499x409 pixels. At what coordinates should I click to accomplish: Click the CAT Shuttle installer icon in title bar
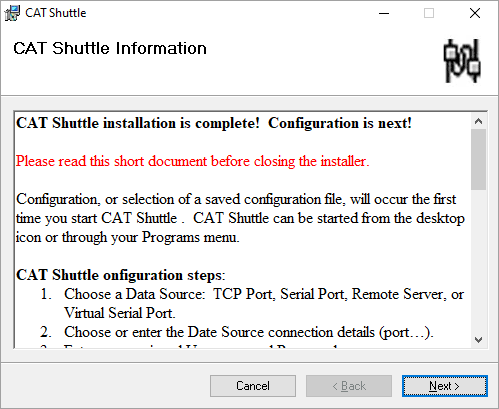click(x=12, y=13)
